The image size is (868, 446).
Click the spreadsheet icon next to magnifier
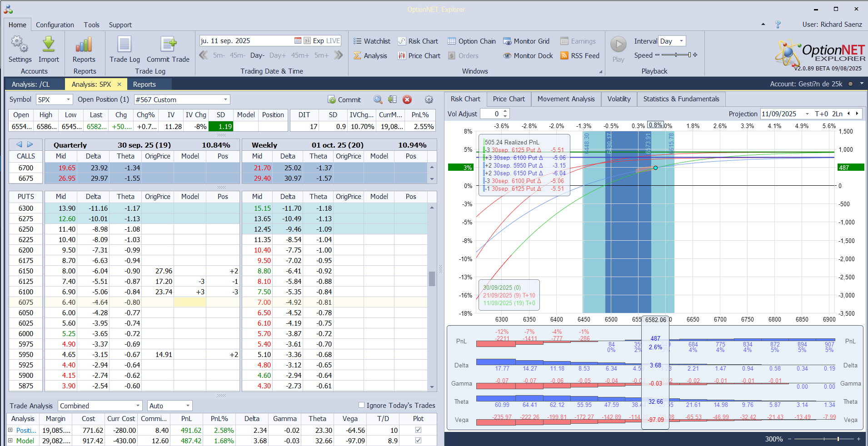click(x=392, y=99)
